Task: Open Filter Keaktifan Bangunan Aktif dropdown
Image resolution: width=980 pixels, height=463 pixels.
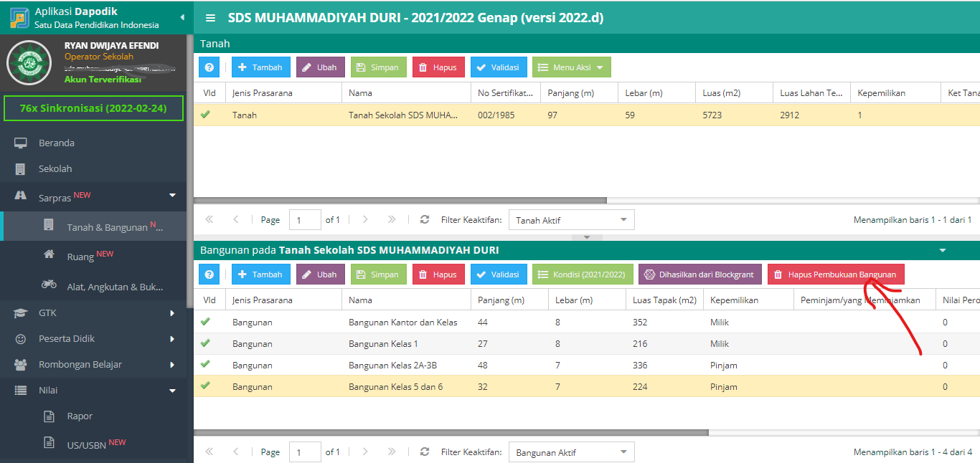Action: (x=571, y=452)
